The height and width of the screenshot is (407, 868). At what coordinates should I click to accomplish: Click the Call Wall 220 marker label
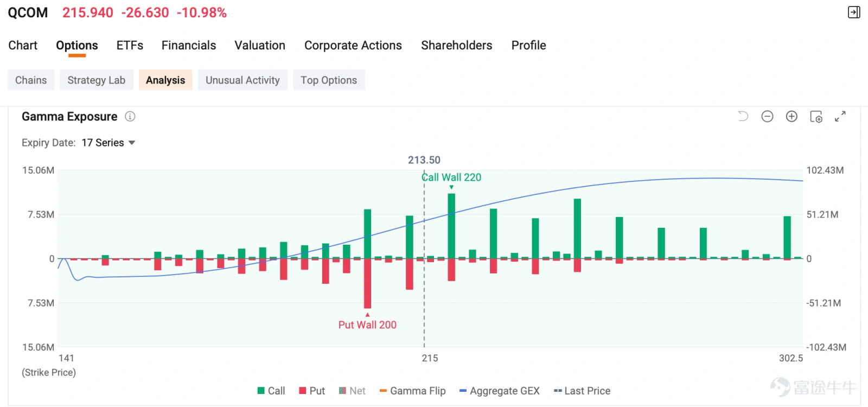451,177
